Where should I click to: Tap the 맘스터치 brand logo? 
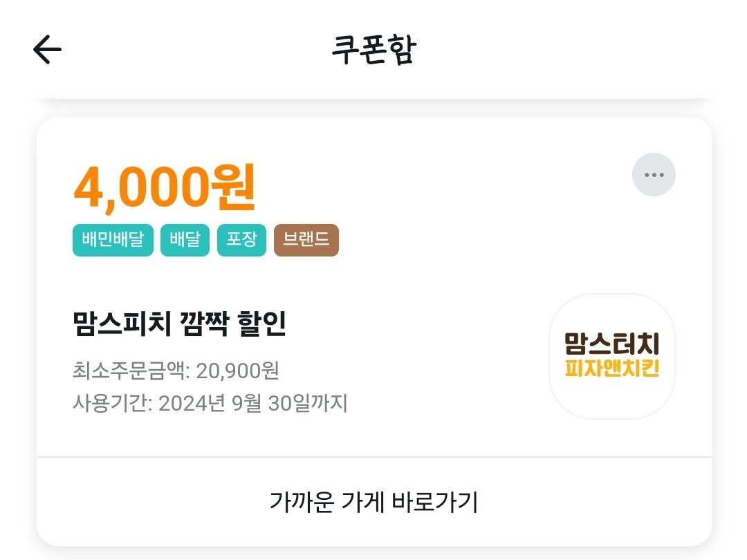coord(612,356)
